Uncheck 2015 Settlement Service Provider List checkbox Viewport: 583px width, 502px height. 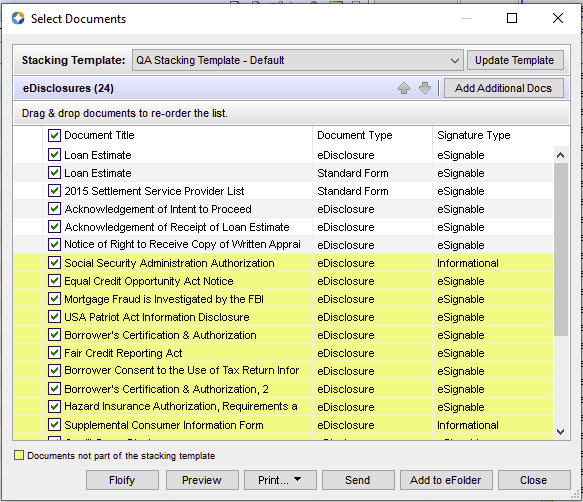point(54,191)
